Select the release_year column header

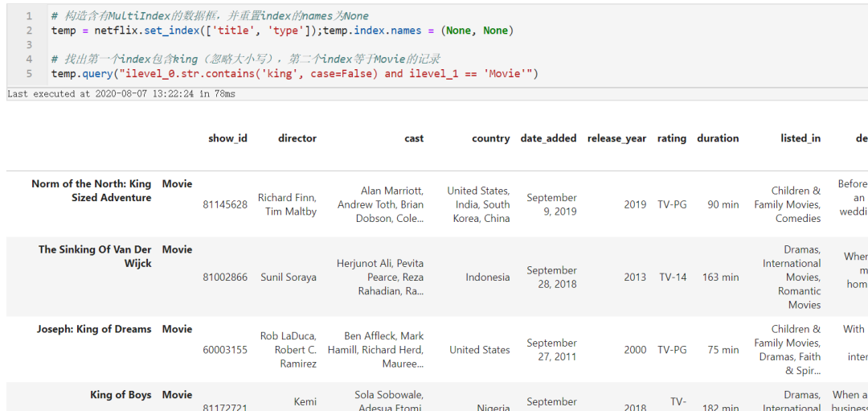pos(616,138)
